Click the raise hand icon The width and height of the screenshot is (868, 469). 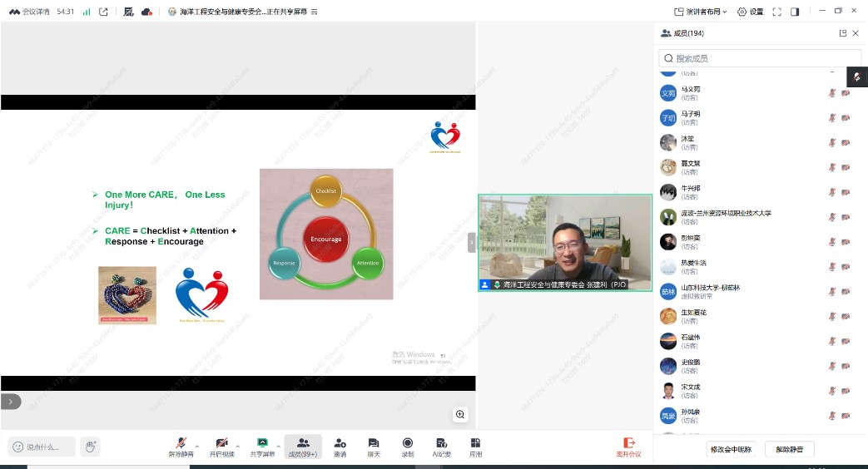[x=91, y=447]
